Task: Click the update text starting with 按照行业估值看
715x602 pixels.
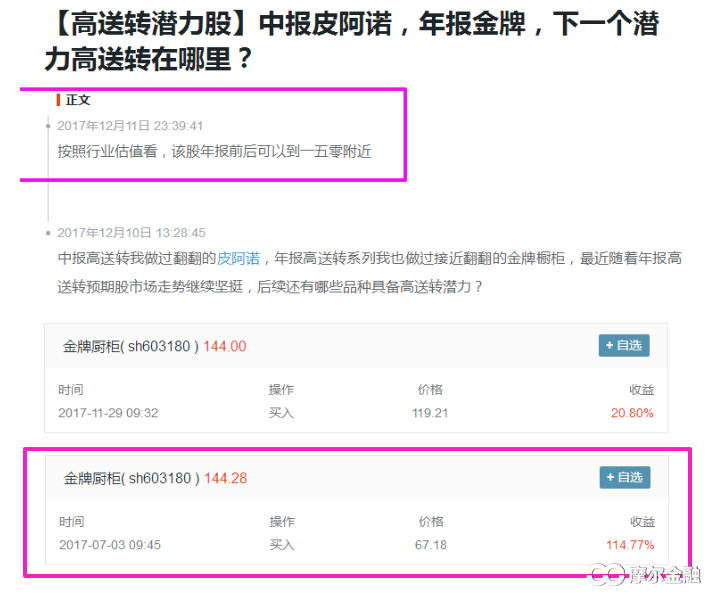Action: point(215,150)
